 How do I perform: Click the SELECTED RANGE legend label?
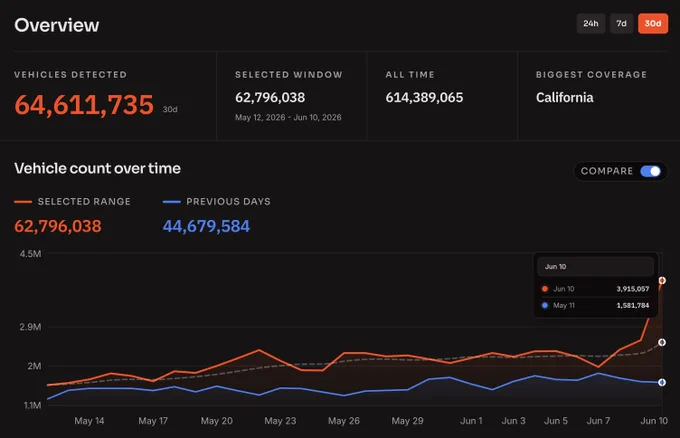point(84,202)
